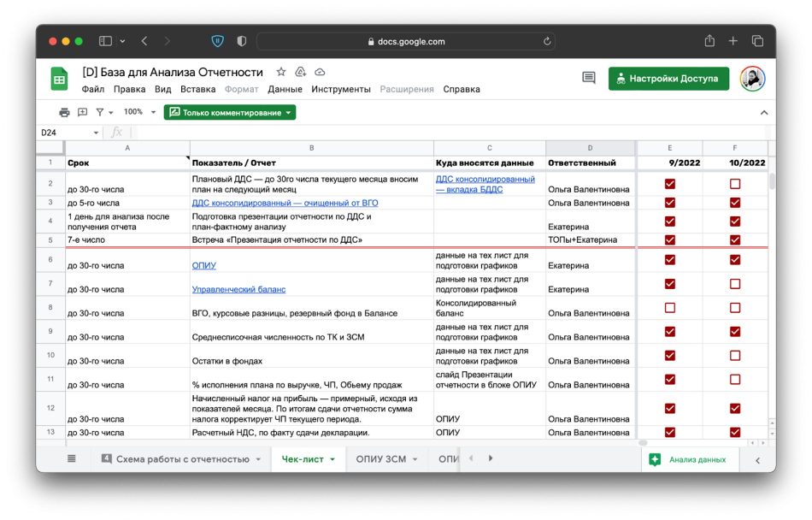Collapse the toolbar with the up chevron

tap(764, 112)
